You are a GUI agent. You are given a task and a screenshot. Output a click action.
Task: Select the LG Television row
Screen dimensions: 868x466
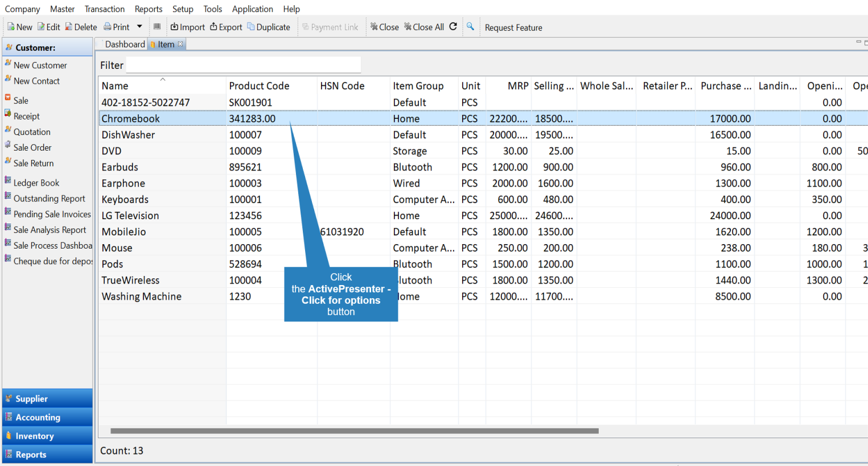[x=483, y=216]
